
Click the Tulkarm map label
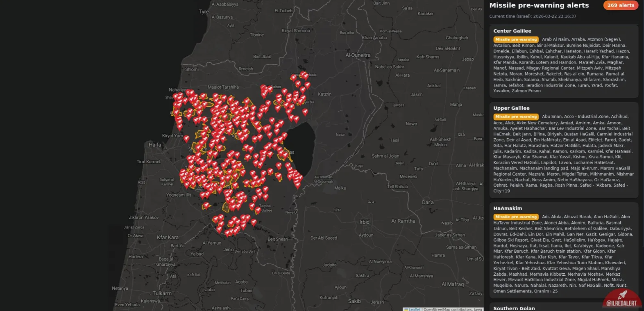[162, 293]
